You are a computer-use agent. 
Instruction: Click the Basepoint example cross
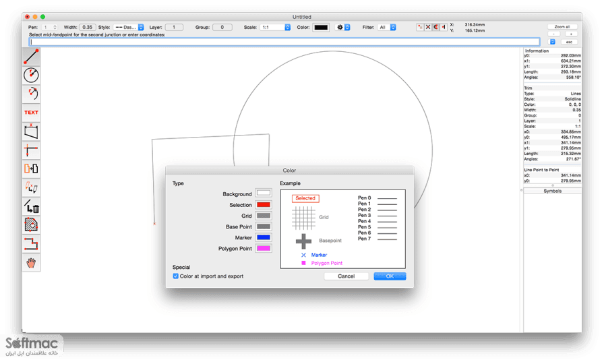pos(303,241)
